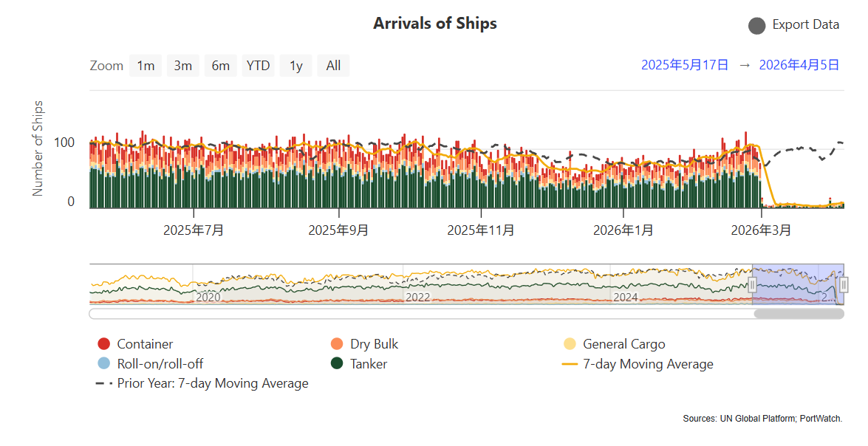This screenshot has width=868, height=446.
Task: Click the horizontal scrollbar thumb below navigator
Action: [798, 314]
